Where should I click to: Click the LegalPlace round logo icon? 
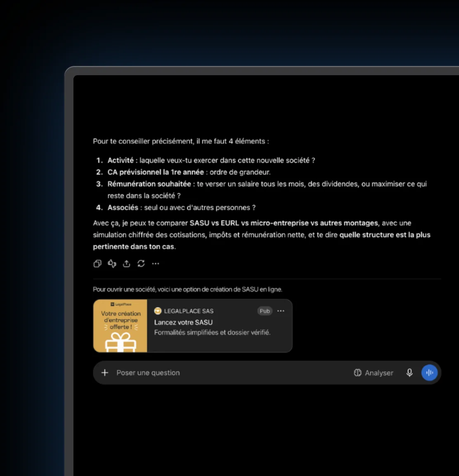point(158,311)
